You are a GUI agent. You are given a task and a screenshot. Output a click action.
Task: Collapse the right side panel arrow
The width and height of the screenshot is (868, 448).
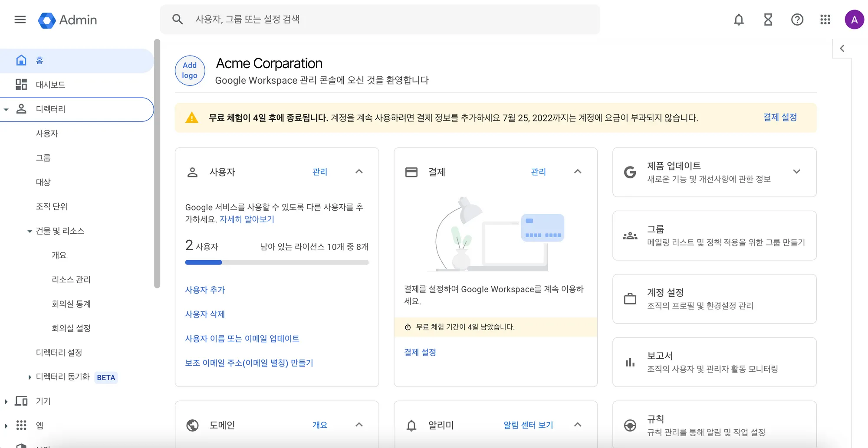point(842,49)
